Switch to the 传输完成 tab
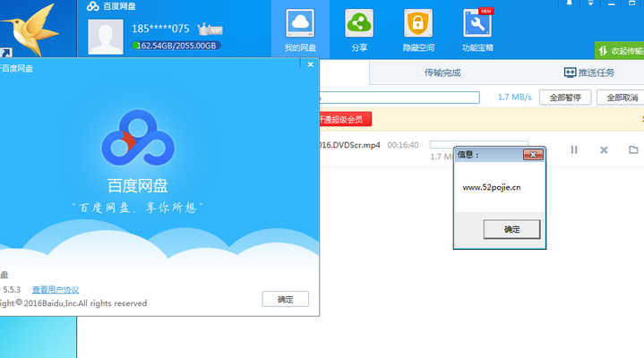This screenshot has height=358, width=644. pyautogui.click(x=442, y=72)
